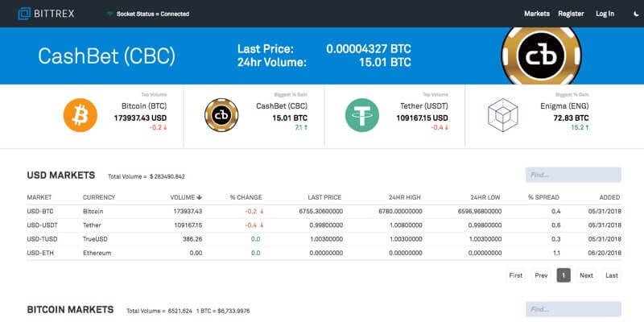The width and height of the screenshot is (644, 322).
Task: Sort by CURRENCY column header
Action: click(x=99, y=197)
